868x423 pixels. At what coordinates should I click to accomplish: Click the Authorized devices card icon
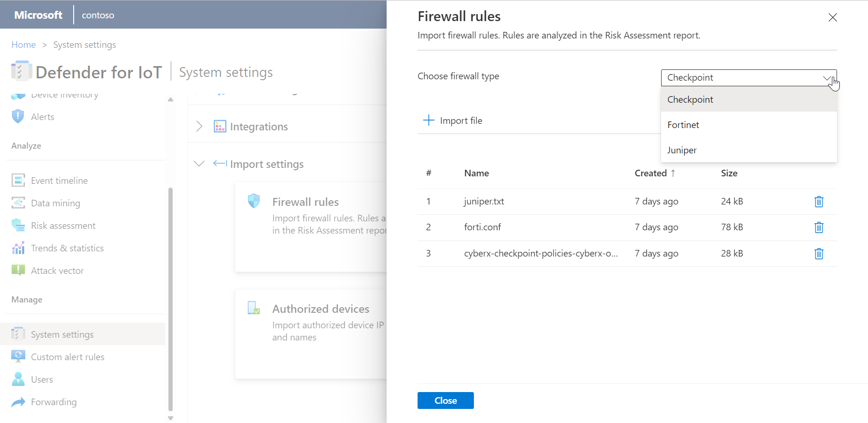pyautogui.click(x=254, y=308)
